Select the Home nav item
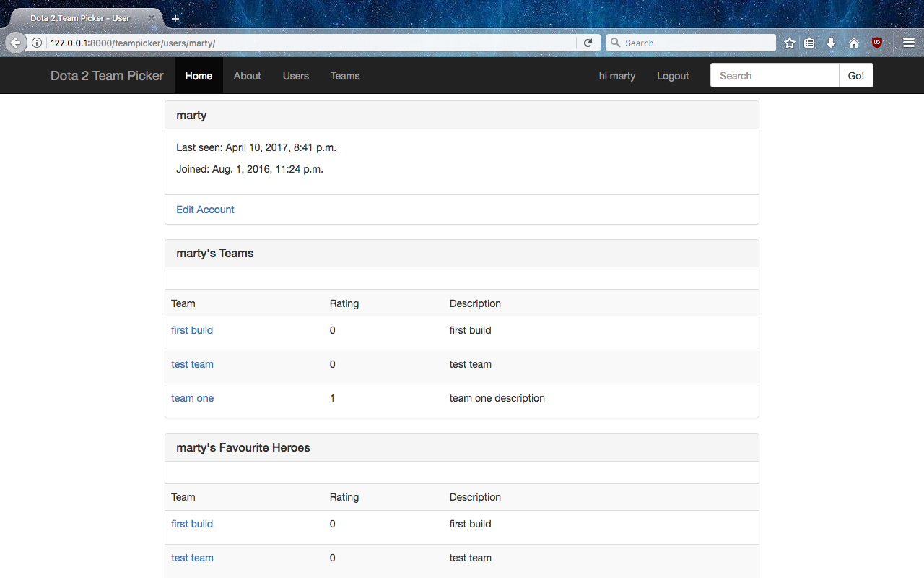This screenshot has width=924, height=578. coord(199,76)
